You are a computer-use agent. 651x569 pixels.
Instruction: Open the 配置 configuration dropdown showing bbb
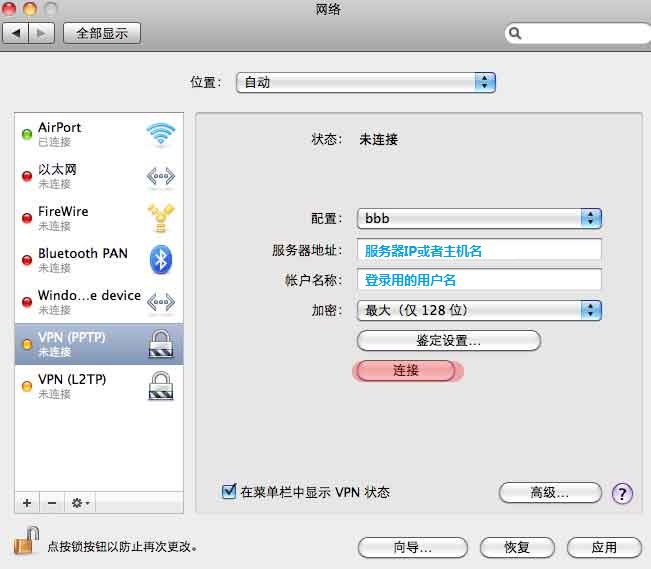click(x=479, y=218)
